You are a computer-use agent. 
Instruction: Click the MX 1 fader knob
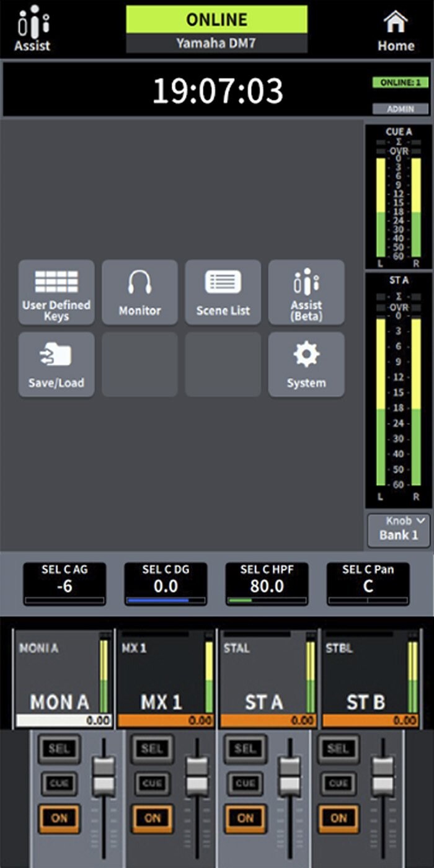click(x=197, y=776)
